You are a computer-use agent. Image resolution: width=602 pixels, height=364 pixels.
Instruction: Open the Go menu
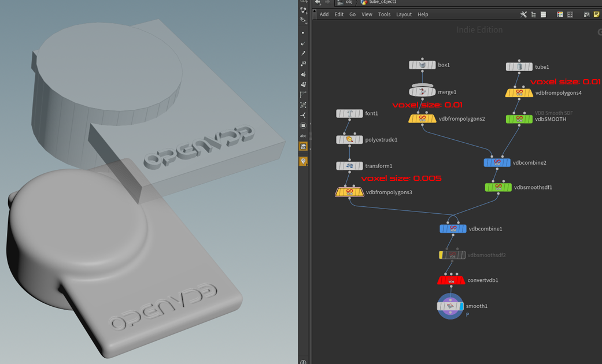pyautogui.click(x=352, y=14)
